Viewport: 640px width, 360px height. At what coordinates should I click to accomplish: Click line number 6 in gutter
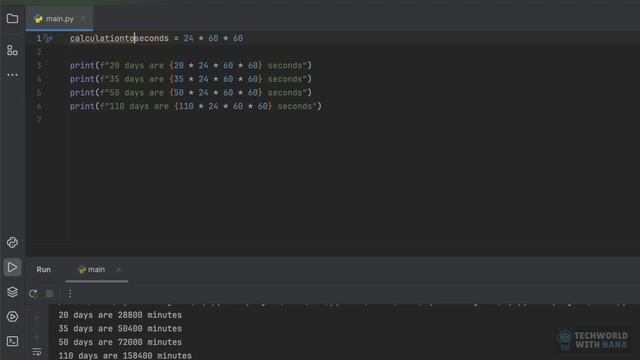[x=39, y=106]
